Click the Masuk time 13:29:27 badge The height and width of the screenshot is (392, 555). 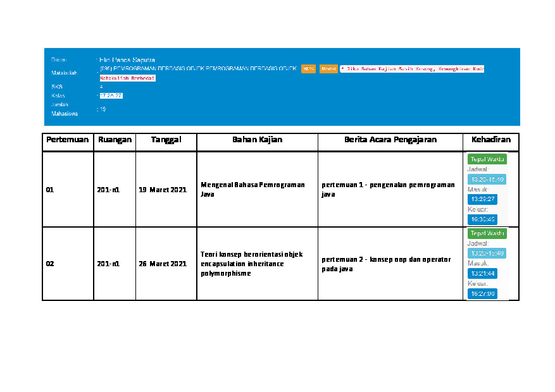pos(482,199)
